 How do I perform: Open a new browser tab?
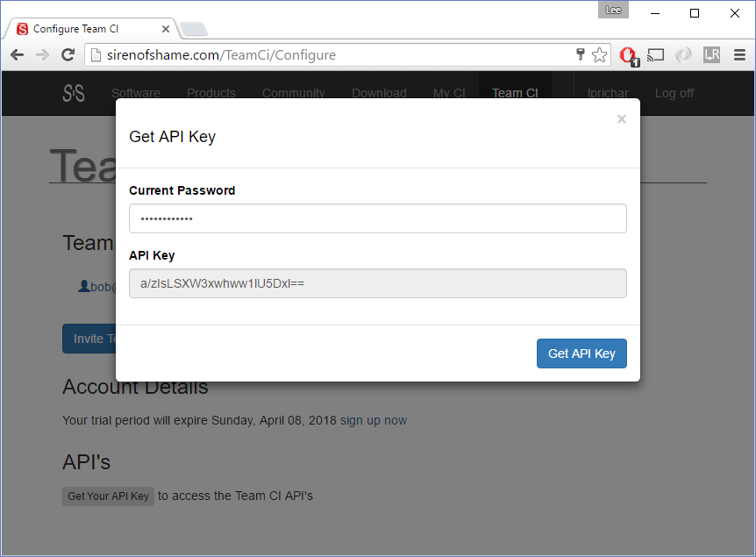(x=194, y=30)
